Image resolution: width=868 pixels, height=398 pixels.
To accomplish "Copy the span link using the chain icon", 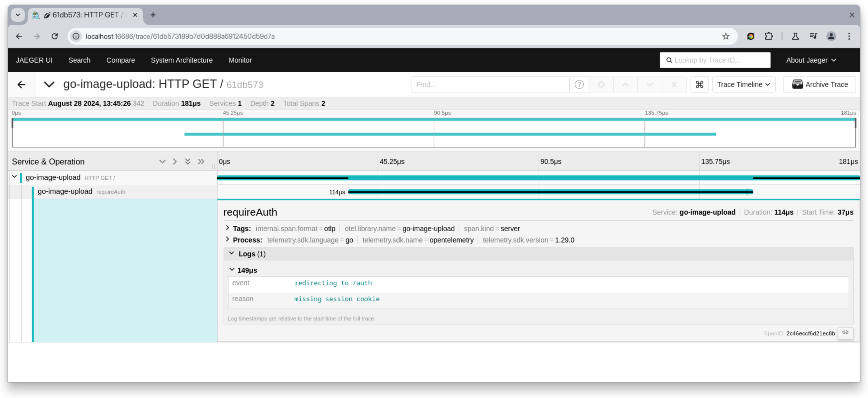I will tap(846, 333).
